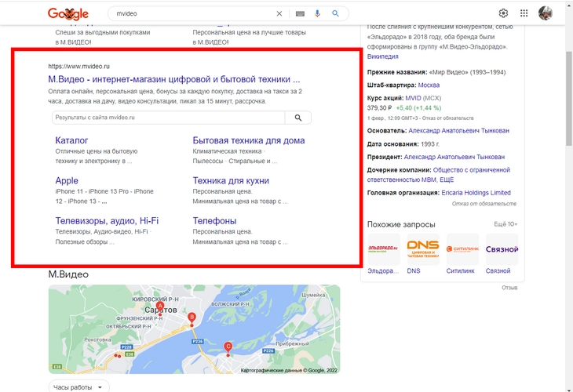Screen dimensions: 573x392
Task: Click the DNS text label
Action: click(x=414, y=270)
